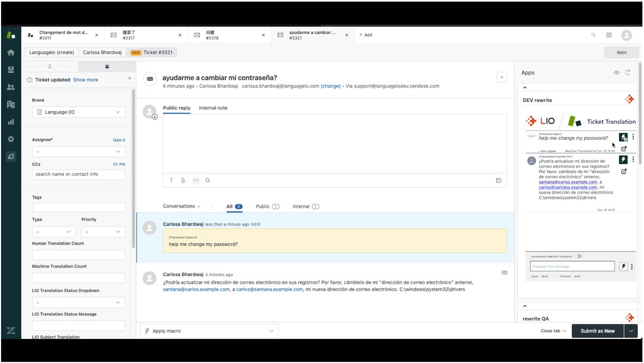Image resolution: width=644 pixels, height=363 pixels.
Task: Click the Zendesk product logo at sidebar bottom
Action: tap(11, 330)
